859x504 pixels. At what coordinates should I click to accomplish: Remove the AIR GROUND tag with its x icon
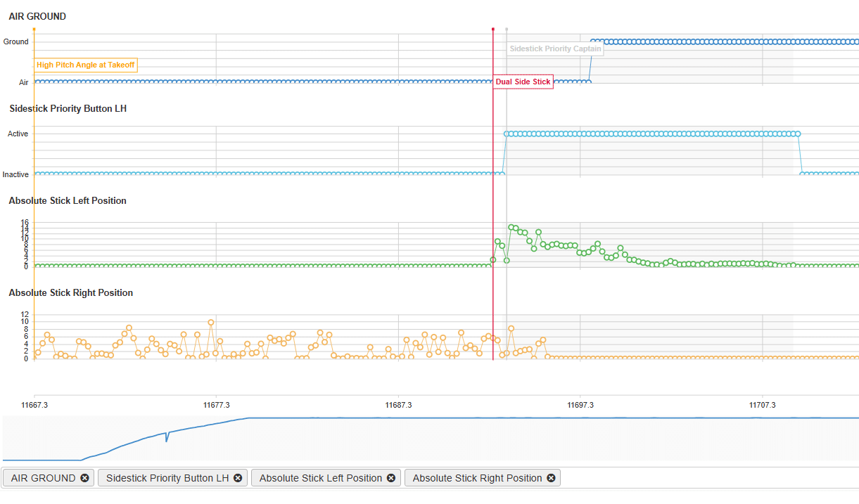coord(84,478)
